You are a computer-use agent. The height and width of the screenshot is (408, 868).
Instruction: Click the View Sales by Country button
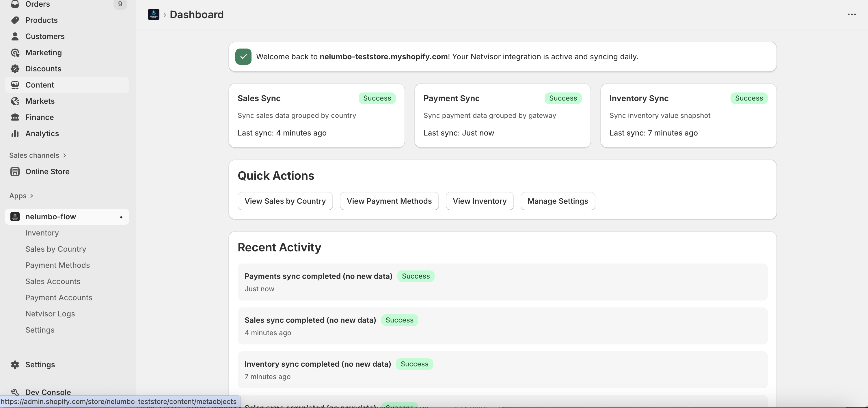pos(285,201)
